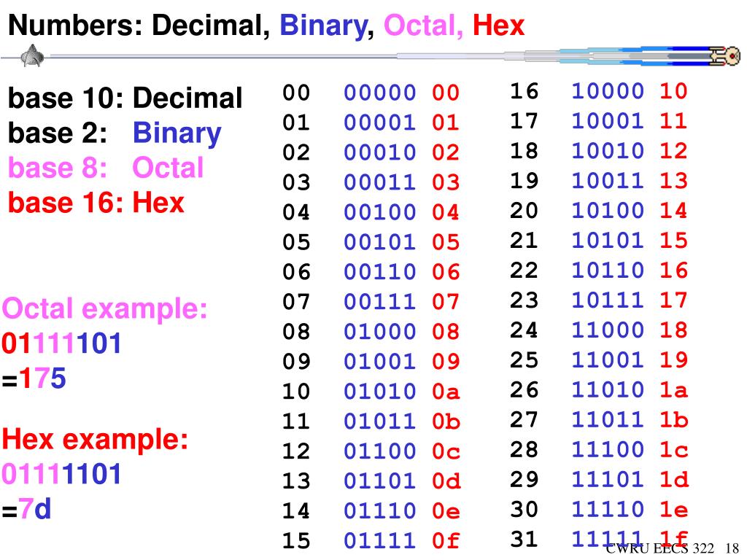This screenshot has width=747, height=560.
Task: Click hex value 1c in the table
Action: 673,449
